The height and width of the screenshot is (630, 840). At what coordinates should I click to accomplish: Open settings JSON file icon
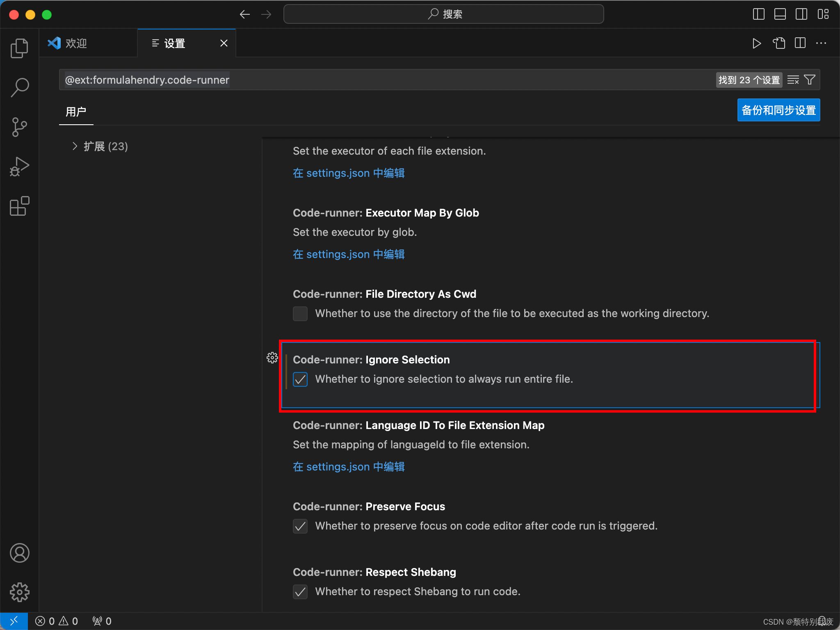pyautogui.click(x=779, y=43)
